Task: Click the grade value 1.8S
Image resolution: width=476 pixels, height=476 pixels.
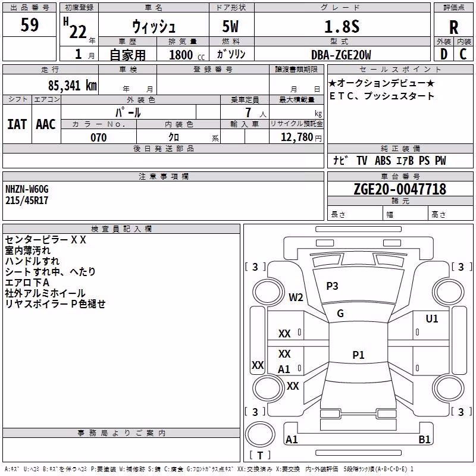Action: (x=342, y=26)
